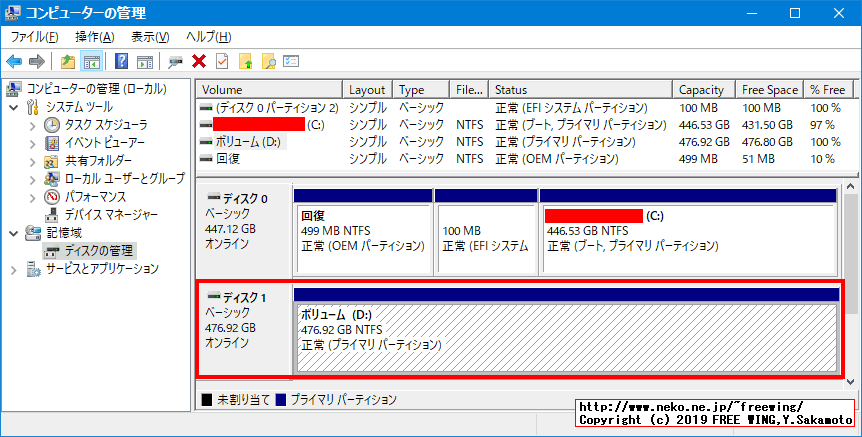Select the 100 MB EFI システム partition block
Screen dimensions: 862x437
486,233
